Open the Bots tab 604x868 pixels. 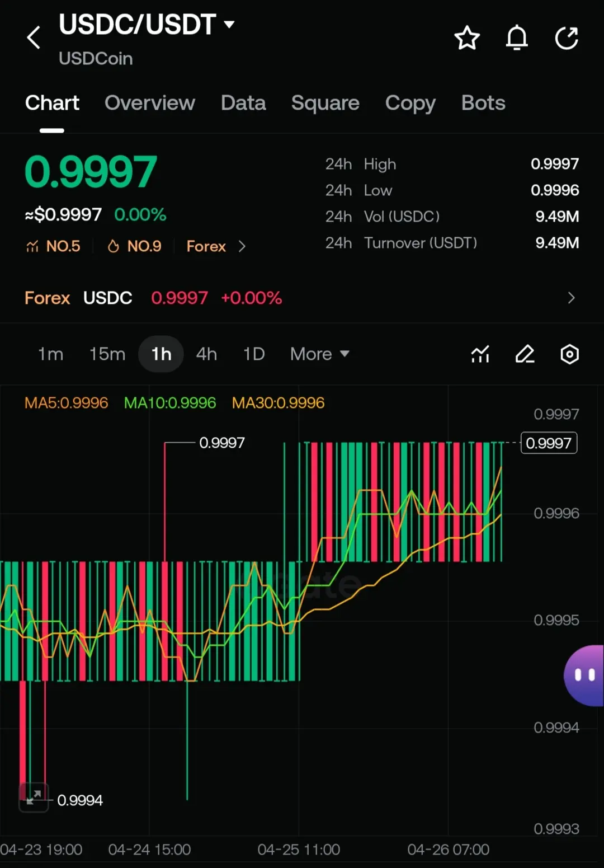pos(483,103)
